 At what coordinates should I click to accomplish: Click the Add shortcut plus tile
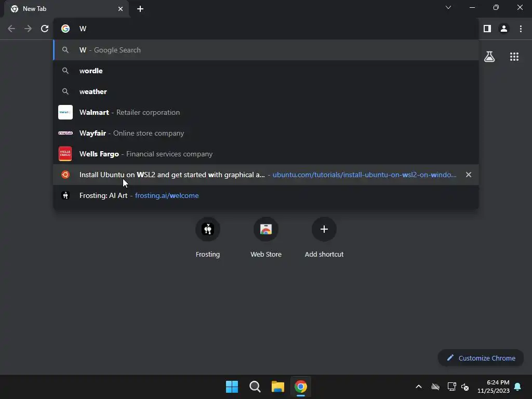[324, 237]
